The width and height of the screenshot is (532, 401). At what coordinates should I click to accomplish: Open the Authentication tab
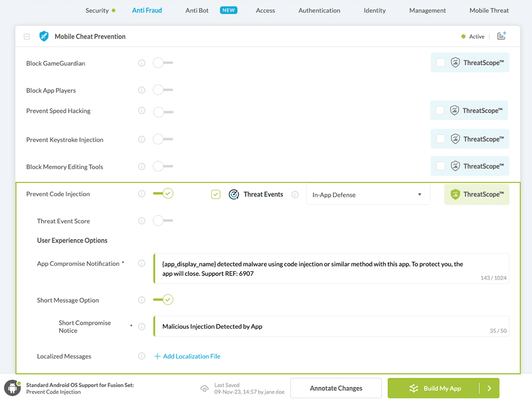coord(319,10)
